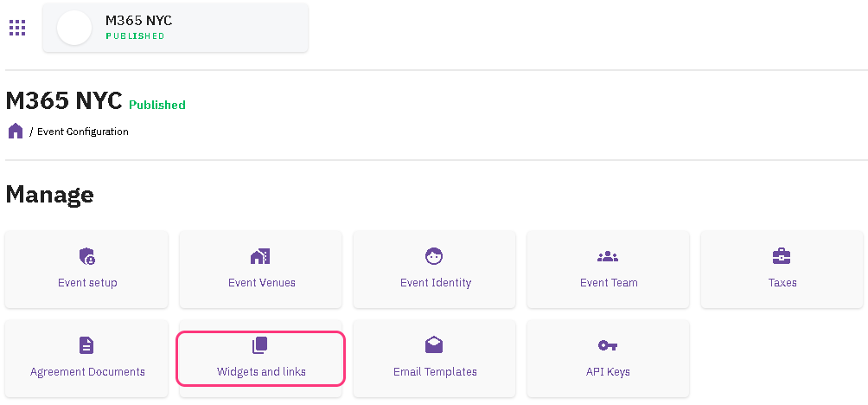Click the Email Templates envelope icon

point(434,345)
